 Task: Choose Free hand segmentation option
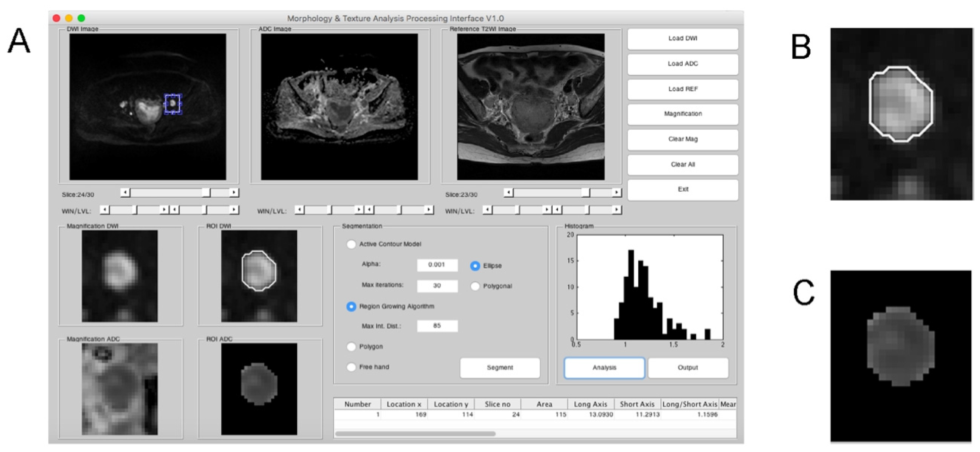click(351, 367)
